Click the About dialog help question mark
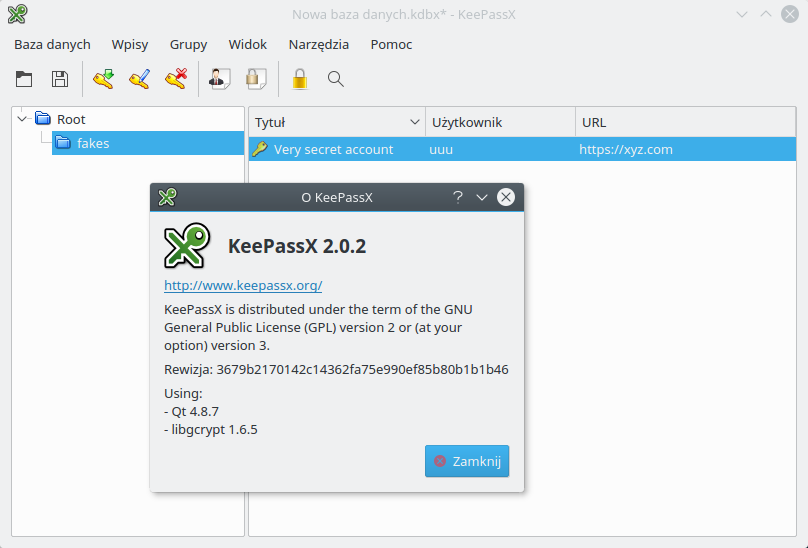 pos(458,197)
